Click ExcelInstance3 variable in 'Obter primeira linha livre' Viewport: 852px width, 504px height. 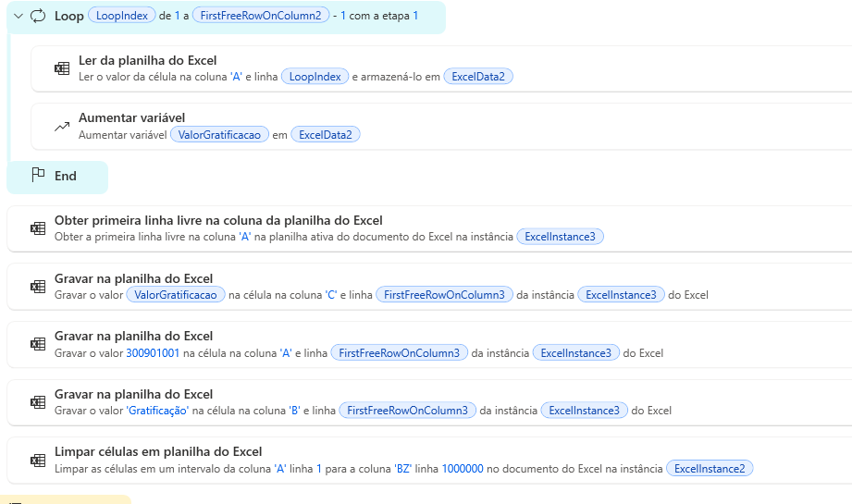tap(560, 237)
